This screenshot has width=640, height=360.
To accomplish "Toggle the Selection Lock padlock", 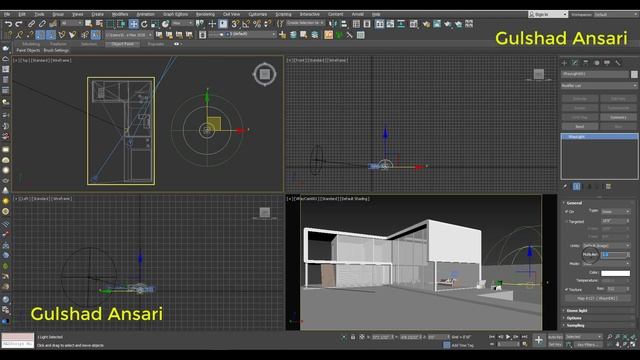I will (x=353, y=337).
